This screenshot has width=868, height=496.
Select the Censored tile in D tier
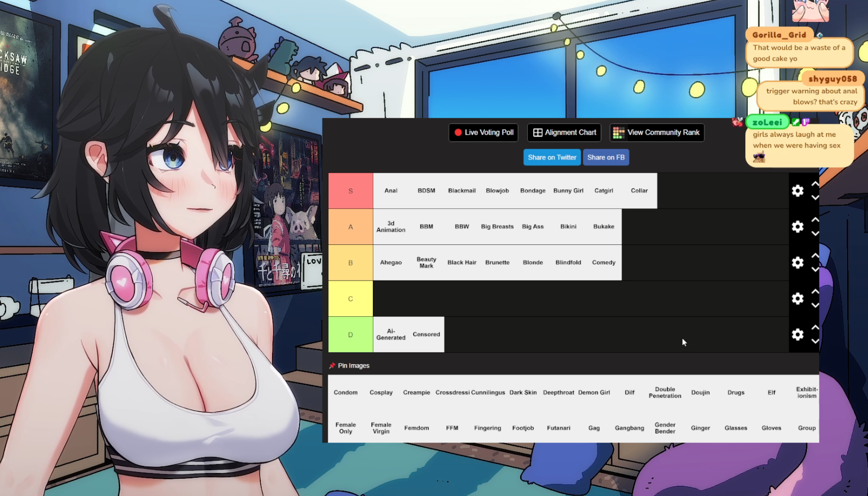pyautogui.click(x=426, y=334)
